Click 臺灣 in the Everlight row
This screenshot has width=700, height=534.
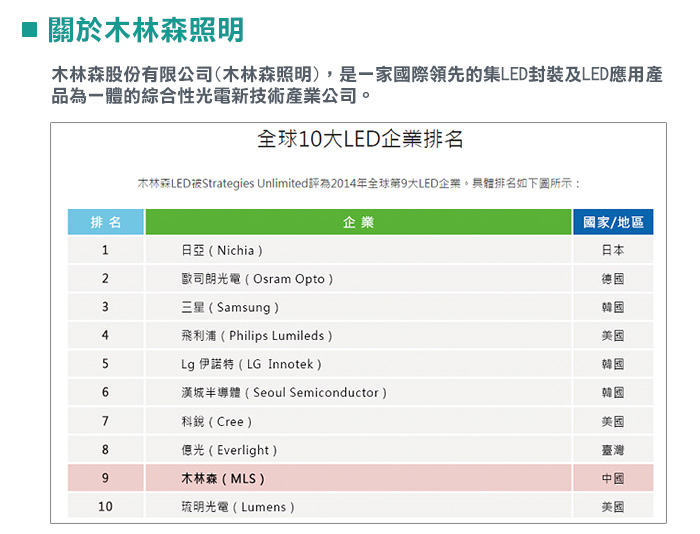coord(613,450)
